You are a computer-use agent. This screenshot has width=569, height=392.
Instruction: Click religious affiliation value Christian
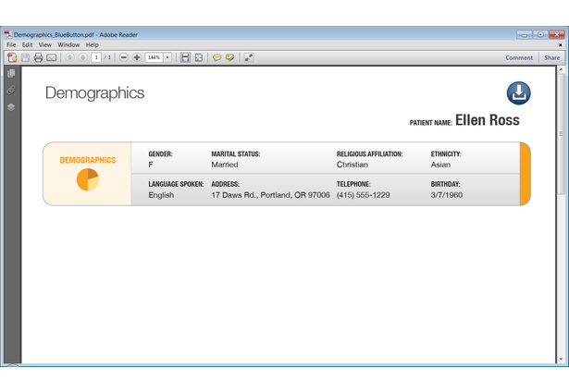coord(352,165)
